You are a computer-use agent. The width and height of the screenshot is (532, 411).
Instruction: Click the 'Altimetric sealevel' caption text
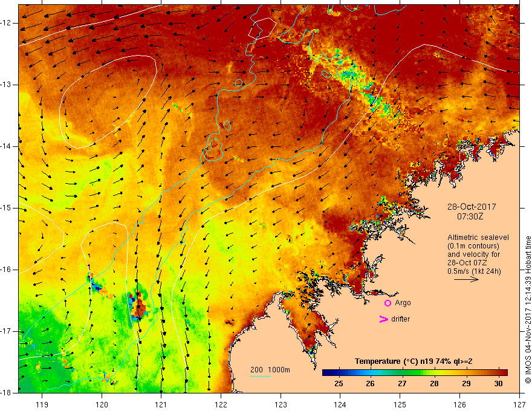click(x=478, y=238)
